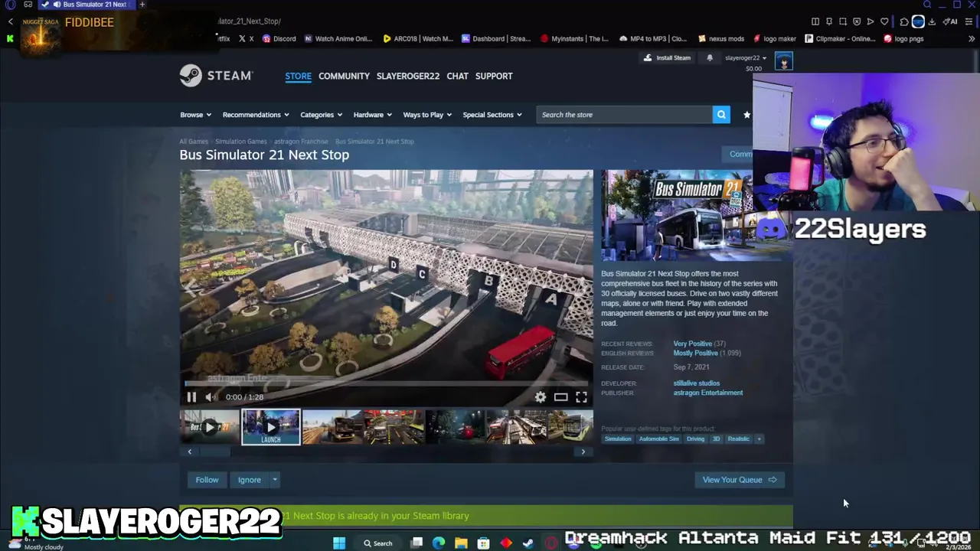The width and height of the screenshot is (980, 551).
Task: Open the Very Positive recent reviews link
Action: (693, 344)
